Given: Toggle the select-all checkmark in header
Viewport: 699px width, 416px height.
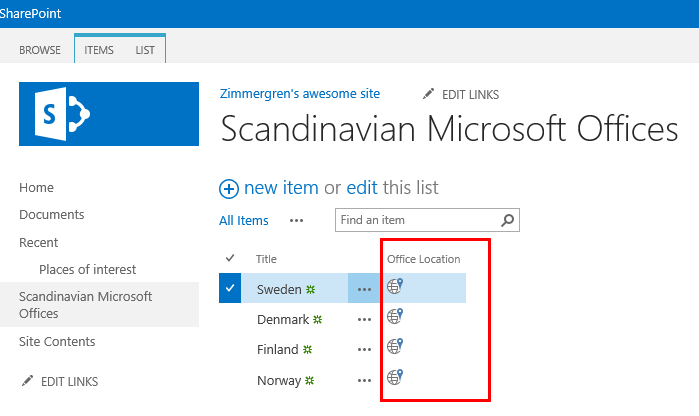Looking at the screenshot, I should point(230,258).
